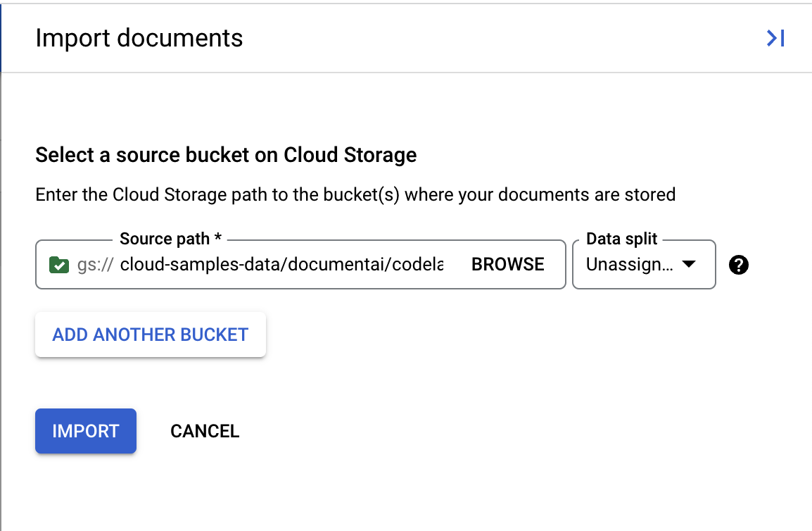812x531 pixels.
Task: Click the Data split field label
Action: point(621,239)
